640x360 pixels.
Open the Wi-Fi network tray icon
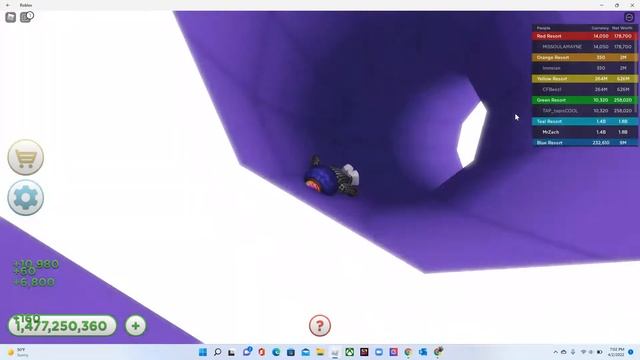(x=584, y=352)
